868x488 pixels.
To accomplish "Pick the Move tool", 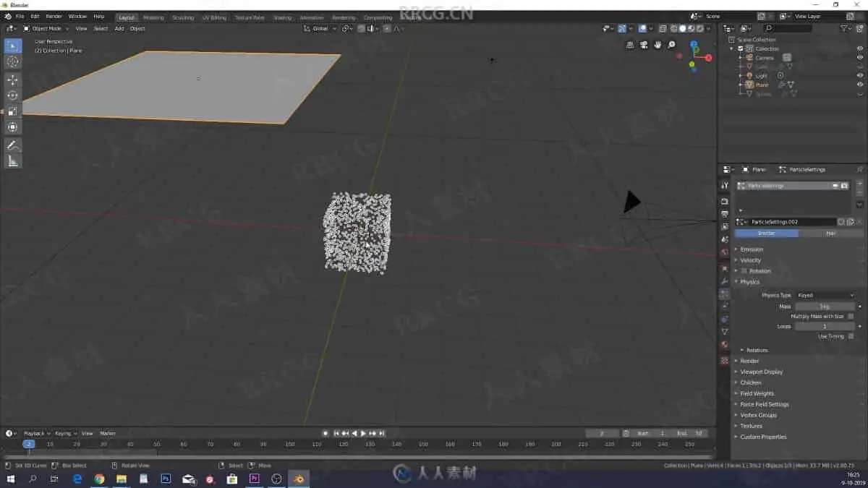I will point(12,80).
